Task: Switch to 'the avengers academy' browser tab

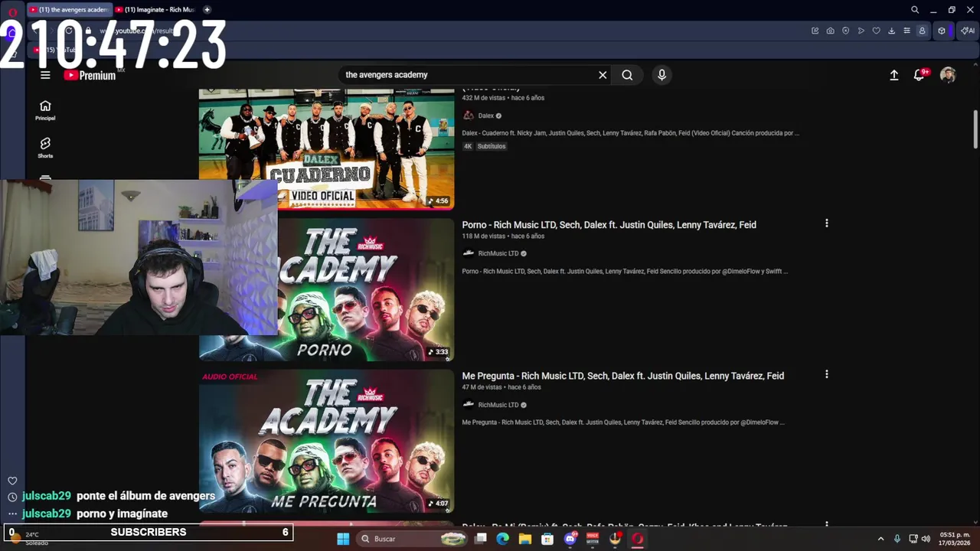Action: 69,10
